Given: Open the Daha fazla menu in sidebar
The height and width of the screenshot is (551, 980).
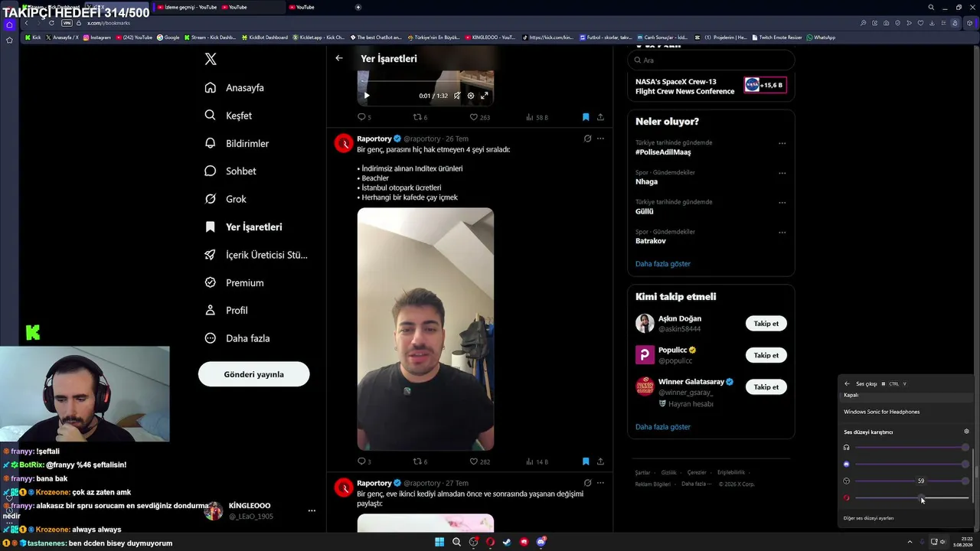Looking at the screenshot, I should (x=237, y=338).
